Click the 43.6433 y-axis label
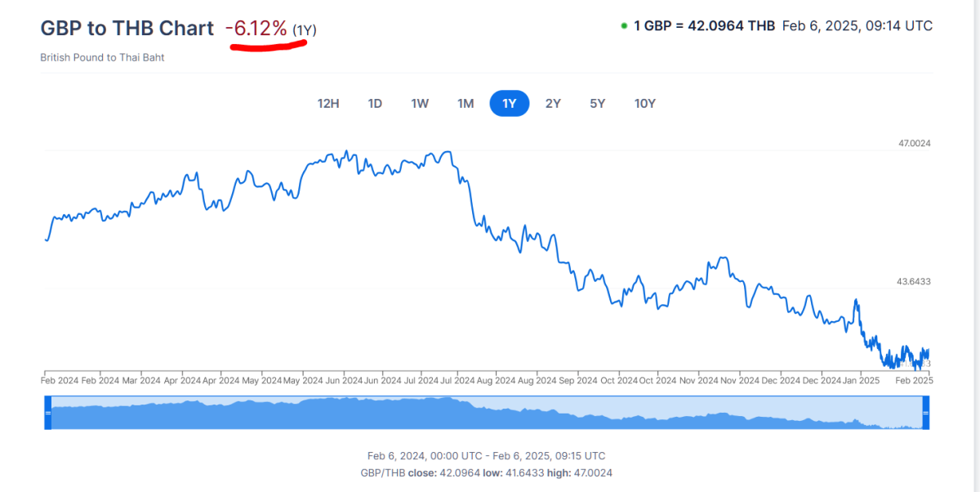The height and width of the screenshot is (492, 980). [x=915, y=281]
